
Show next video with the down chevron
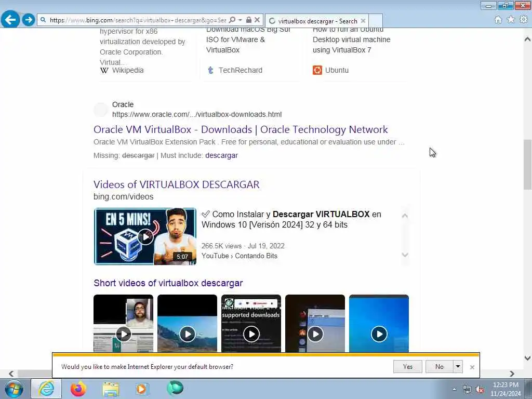tap(405, 255)
